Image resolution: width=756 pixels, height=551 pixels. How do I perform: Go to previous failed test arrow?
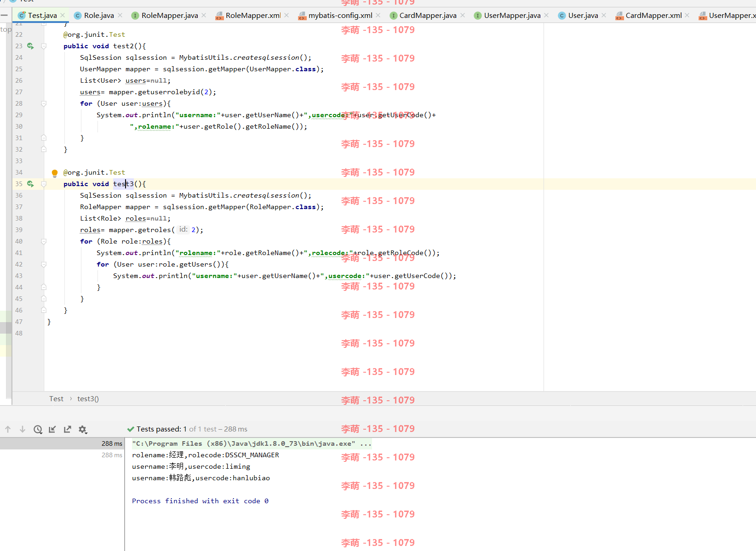pyautogui.click(x=8, y=429)
